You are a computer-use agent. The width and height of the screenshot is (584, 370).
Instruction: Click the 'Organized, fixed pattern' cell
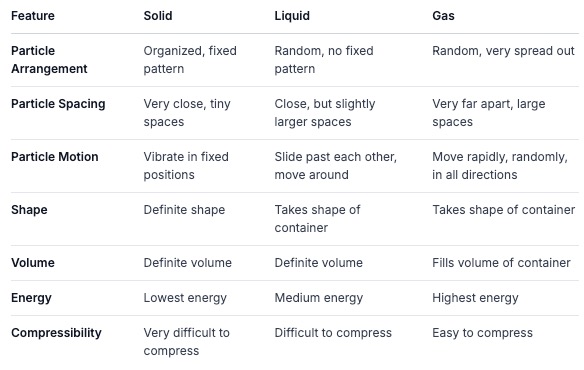pyautogui.click(x=190, y=60)
